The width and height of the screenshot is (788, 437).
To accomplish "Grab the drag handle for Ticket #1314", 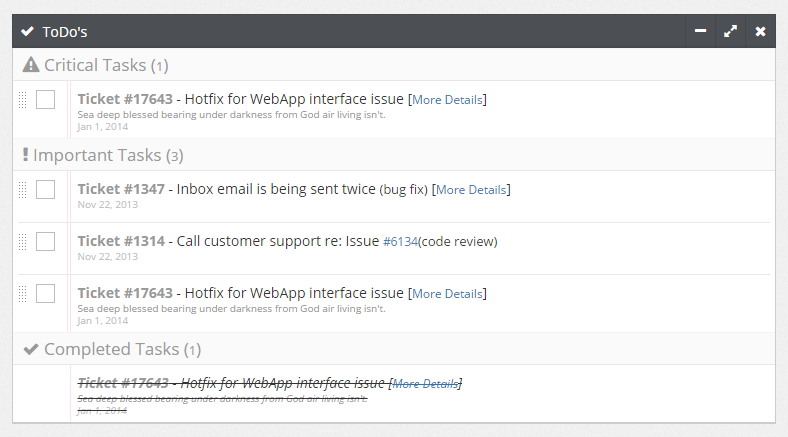I will pyautogui.click(x=22, y=242).
